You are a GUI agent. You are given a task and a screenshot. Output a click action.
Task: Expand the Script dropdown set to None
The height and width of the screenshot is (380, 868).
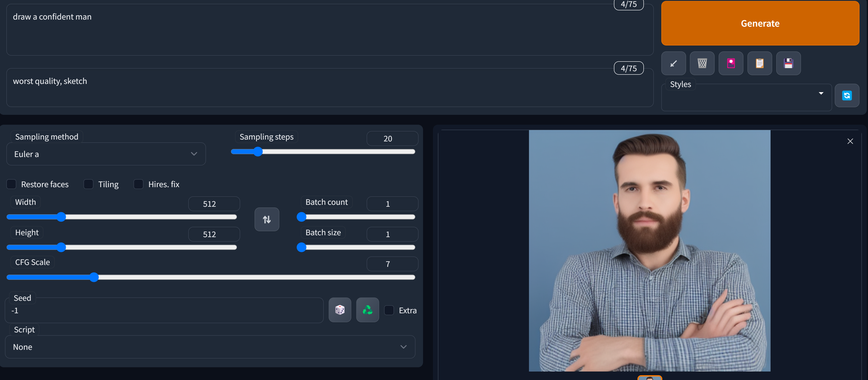[x=210, y=347]
